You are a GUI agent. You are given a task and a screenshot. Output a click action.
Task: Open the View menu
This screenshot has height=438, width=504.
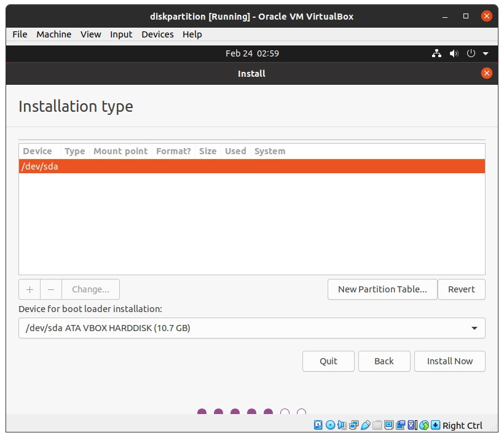click(90, 34)
